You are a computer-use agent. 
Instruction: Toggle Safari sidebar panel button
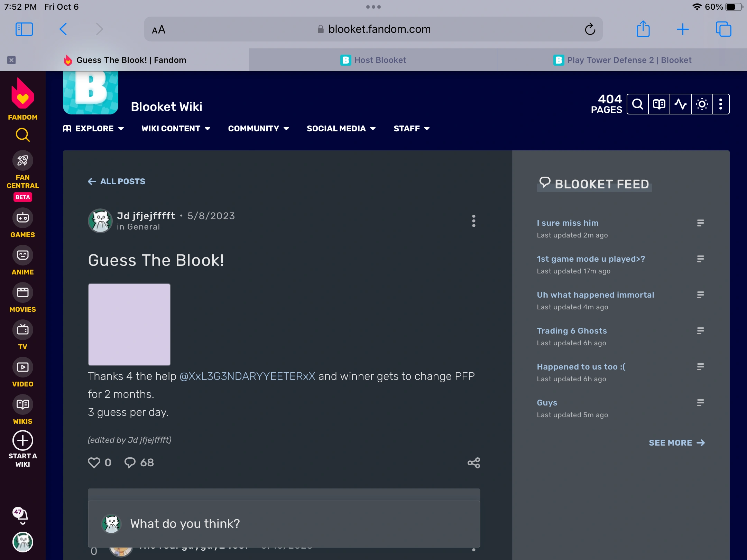(24, 29)
